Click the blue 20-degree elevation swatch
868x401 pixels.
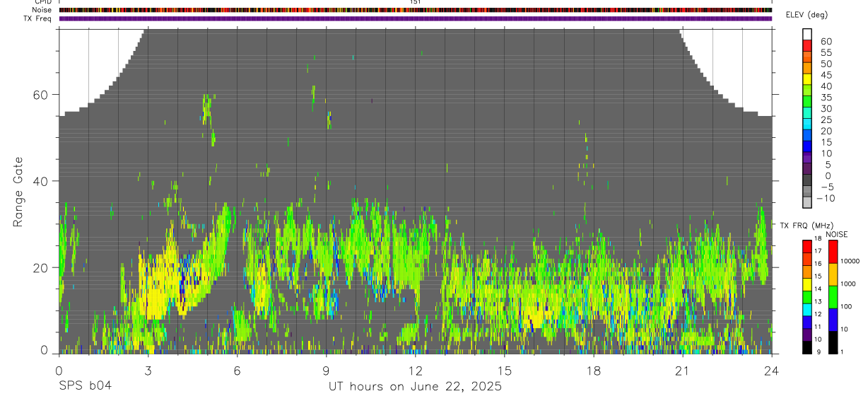(x=808, y=136)
